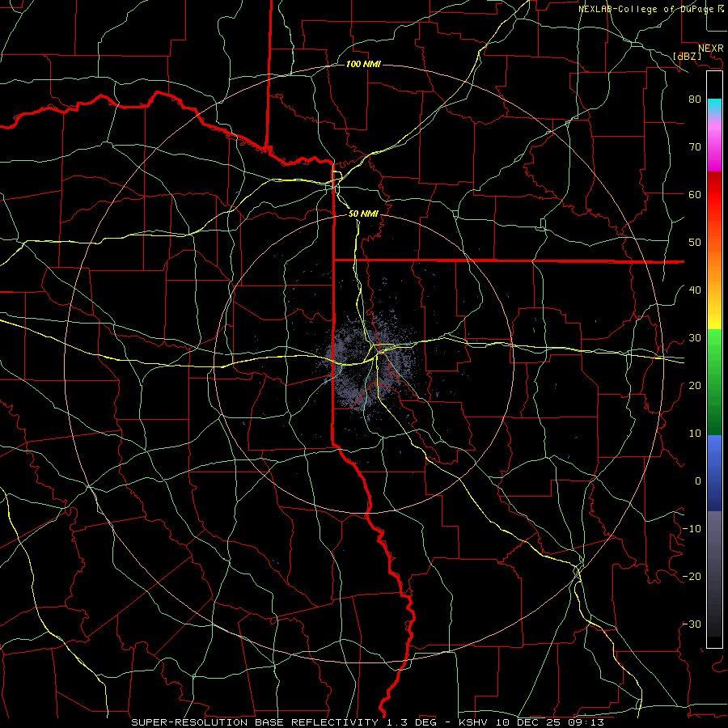Click the red segment of the color bar
728x728 pixels.
tap(714, 195)
